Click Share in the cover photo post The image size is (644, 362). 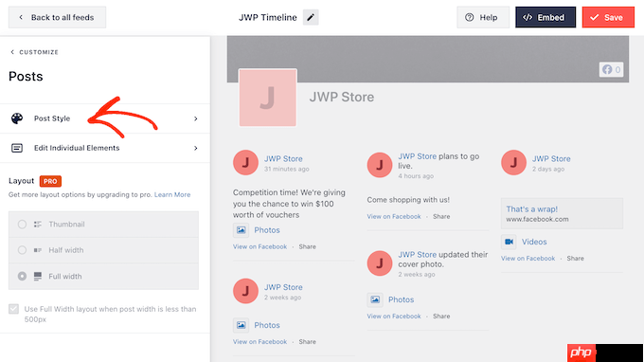pyautogui.click(x=441, y=317)
